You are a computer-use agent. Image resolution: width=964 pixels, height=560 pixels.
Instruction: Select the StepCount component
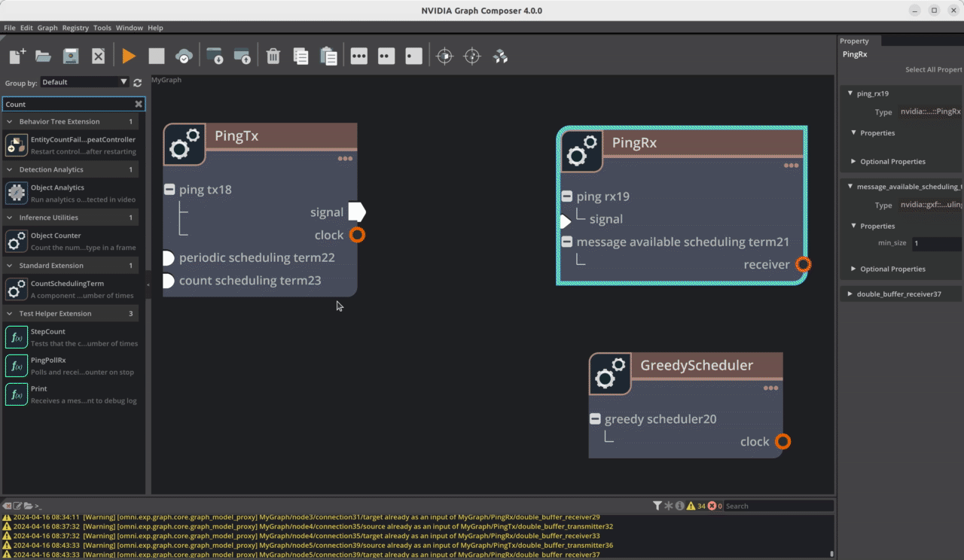(71, 337)
